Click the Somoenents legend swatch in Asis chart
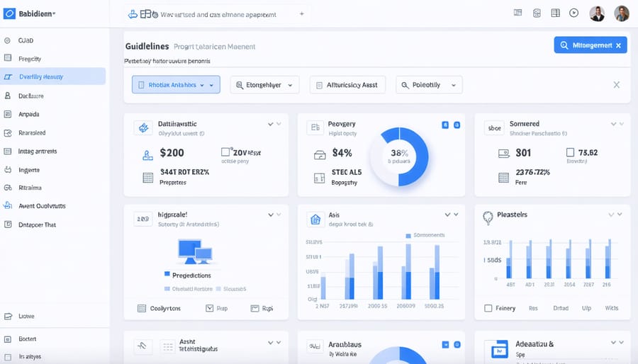 click(x=408, y=236)
